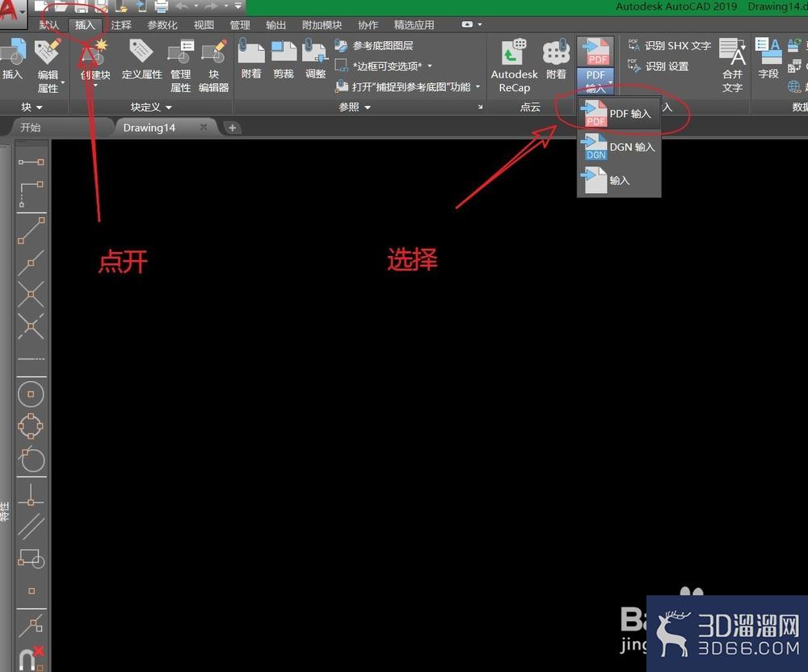
Task: Switch to 输出 ribbon tab
Action: pos(276,25)
